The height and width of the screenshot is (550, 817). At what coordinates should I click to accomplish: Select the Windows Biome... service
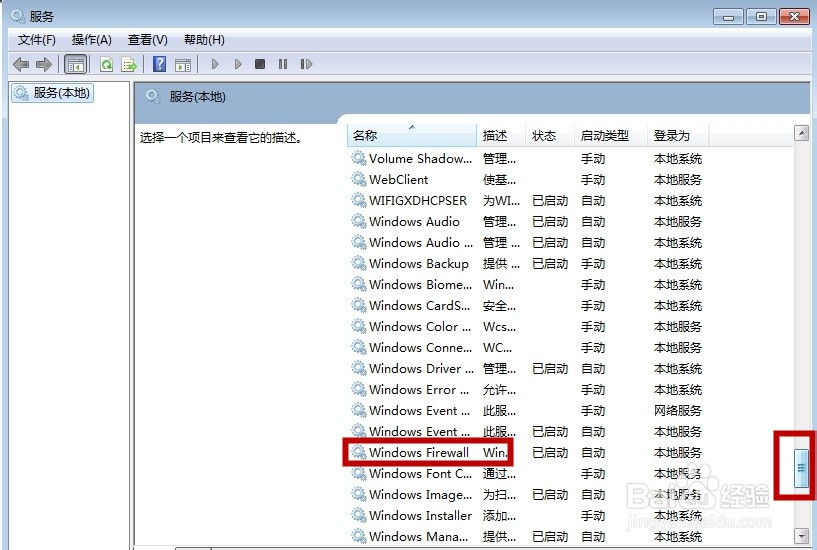click(526, 284)
